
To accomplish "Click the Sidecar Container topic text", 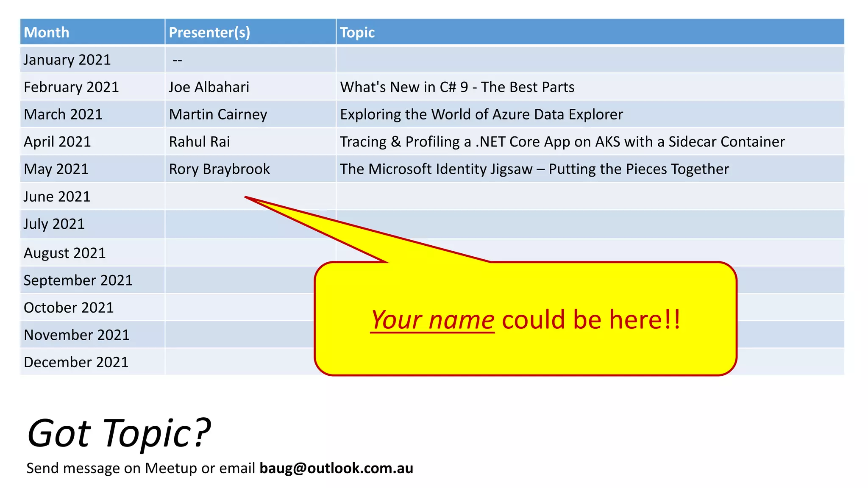I will tap(562, 142).
